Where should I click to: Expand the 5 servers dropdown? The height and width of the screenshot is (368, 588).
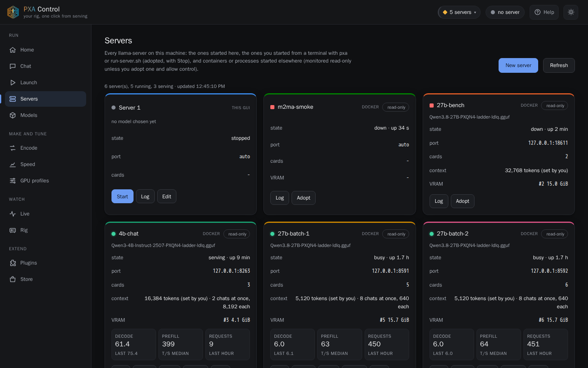pyautogui.click(x=459, y=12)
